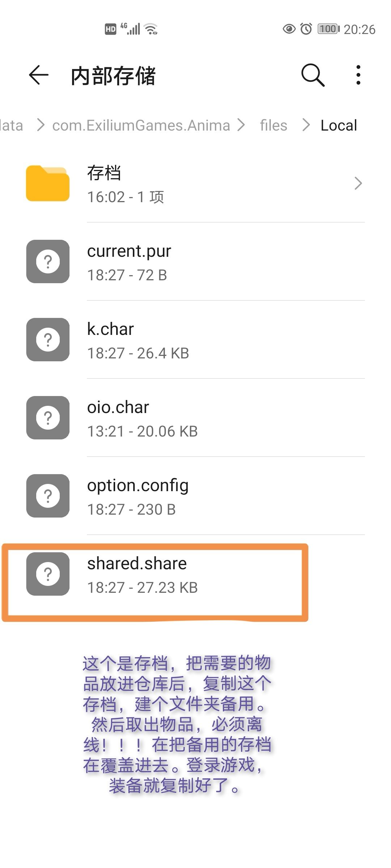This screenshot has width=391, height=868.
Task: Navigate to the data breadcrumb segment
Action: tap(11, 125)
